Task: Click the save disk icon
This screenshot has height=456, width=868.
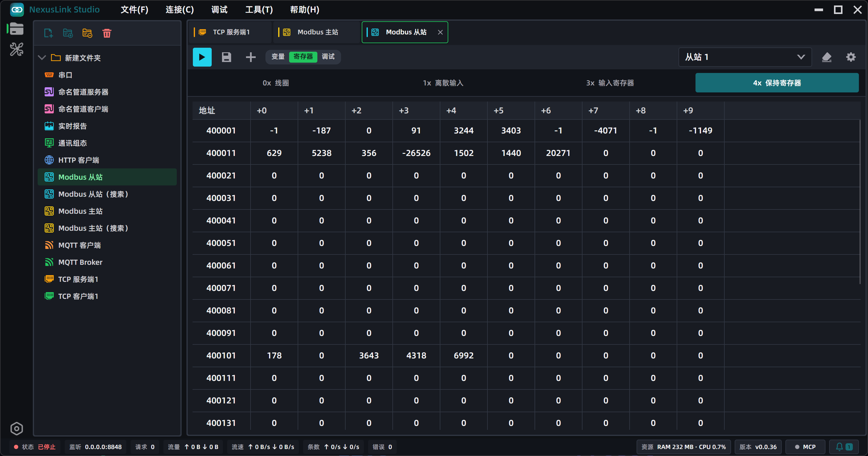Action: pos(227,57)
